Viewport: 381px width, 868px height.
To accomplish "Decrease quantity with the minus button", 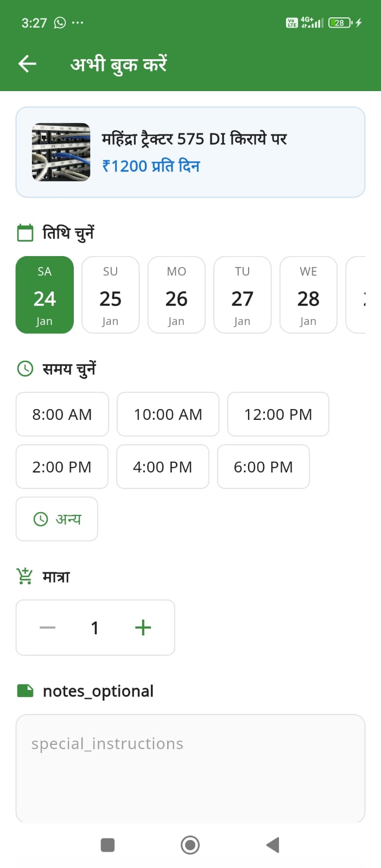I will (48, 628).
